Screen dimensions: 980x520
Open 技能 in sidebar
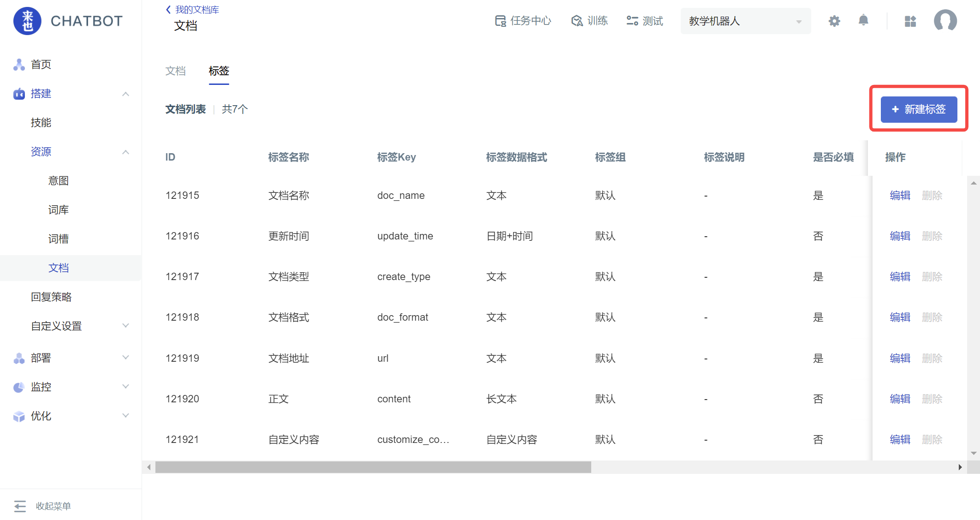[x=41, y=123]
